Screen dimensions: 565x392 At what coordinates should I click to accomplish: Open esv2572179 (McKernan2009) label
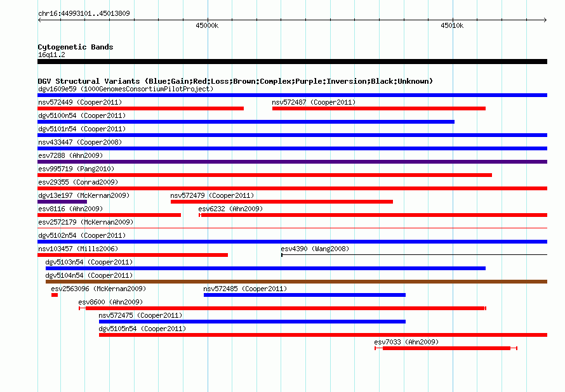[86, 222]
